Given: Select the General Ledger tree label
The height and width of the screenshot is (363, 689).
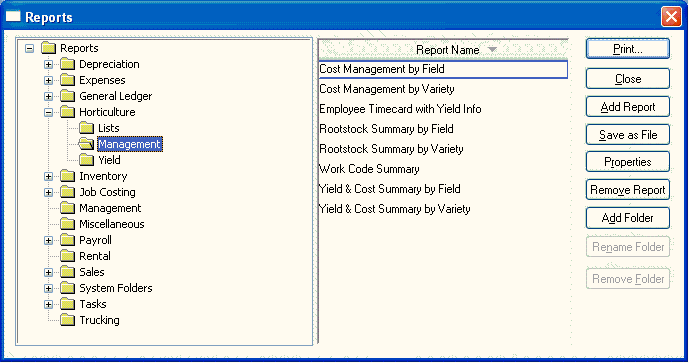Looking at the screenshot, I should pos(116,96).
